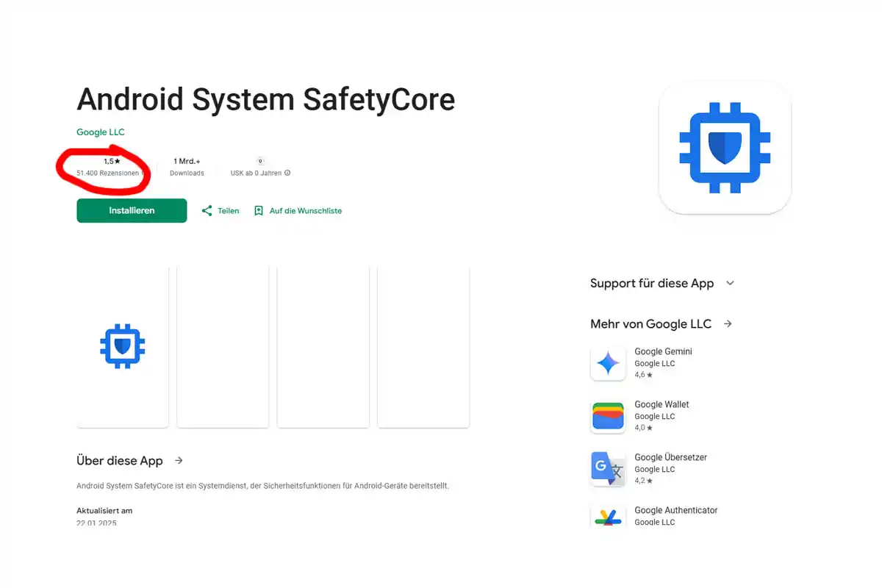This screenshot has height=588, width=882.
Task: Expand Über diese App details arrow
Action: coord(178,461)
